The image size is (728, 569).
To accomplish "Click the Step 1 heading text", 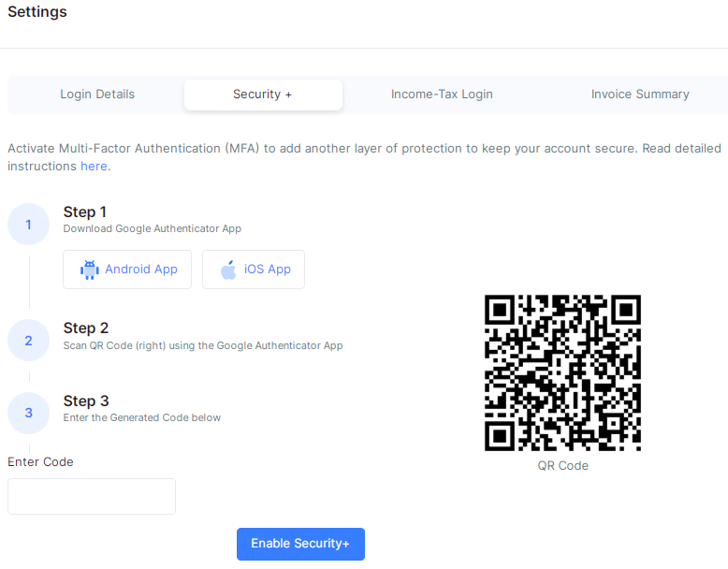I will [85, 212].
